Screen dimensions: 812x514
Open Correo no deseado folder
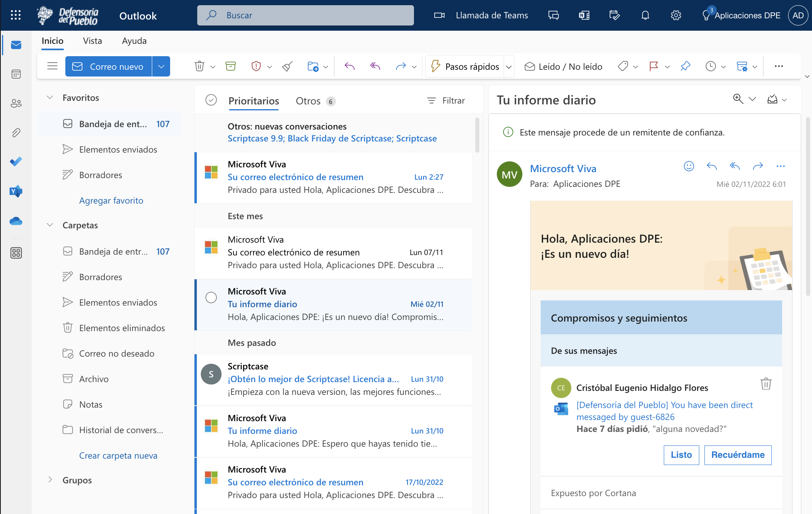(x=110, y=353)
